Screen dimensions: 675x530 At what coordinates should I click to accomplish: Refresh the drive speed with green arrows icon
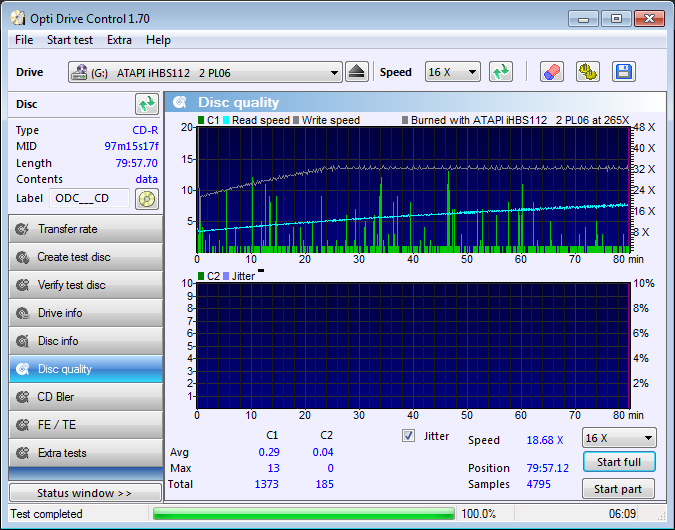pyautogui.click(x=501, y=72)
